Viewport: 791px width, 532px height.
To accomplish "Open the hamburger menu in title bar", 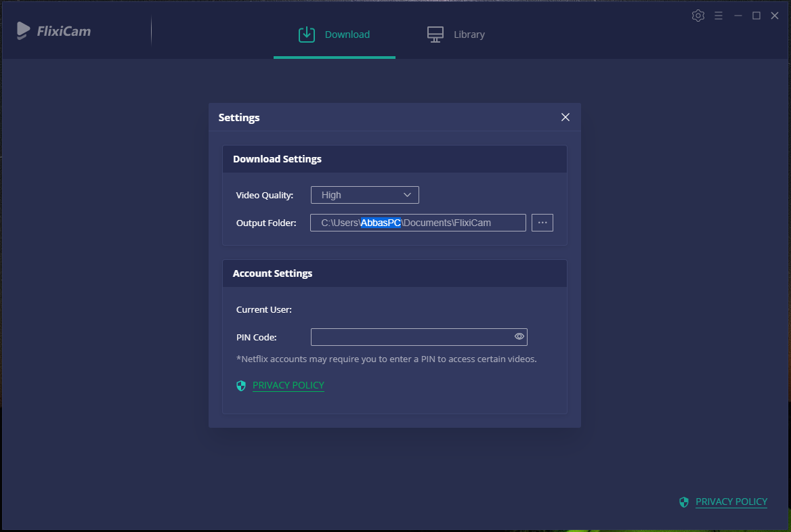I will [719, 16].
